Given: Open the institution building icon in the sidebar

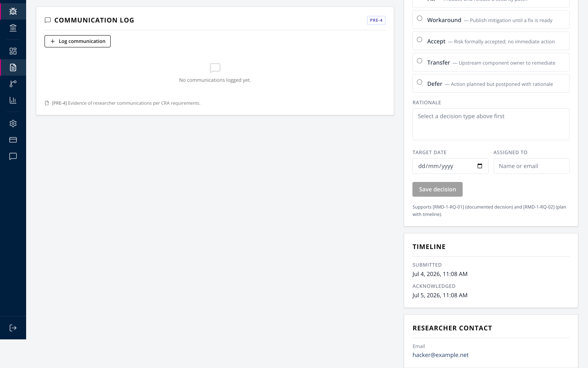Looking at the screenshot, I should click(x=13, y=28).
